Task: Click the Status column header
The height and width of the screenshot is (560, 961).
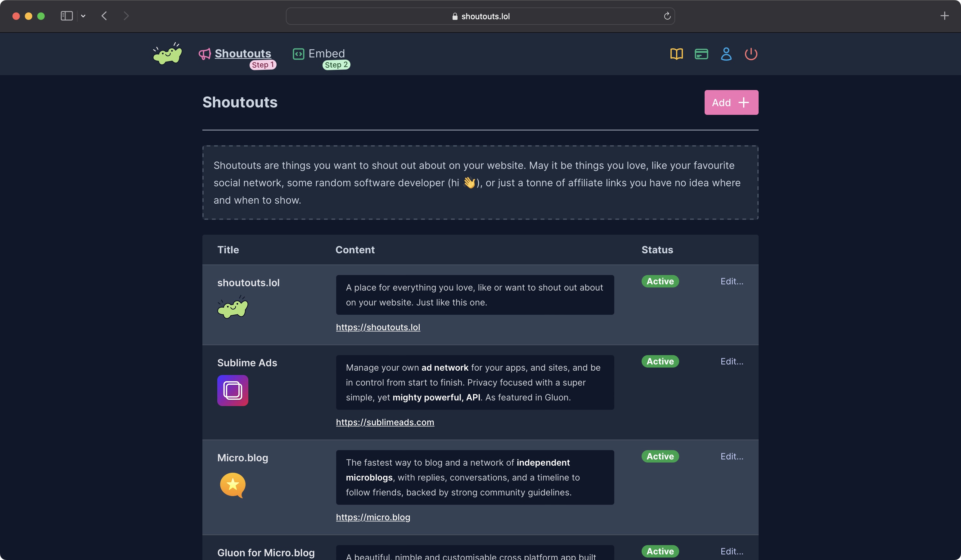Action: point(657,250)
